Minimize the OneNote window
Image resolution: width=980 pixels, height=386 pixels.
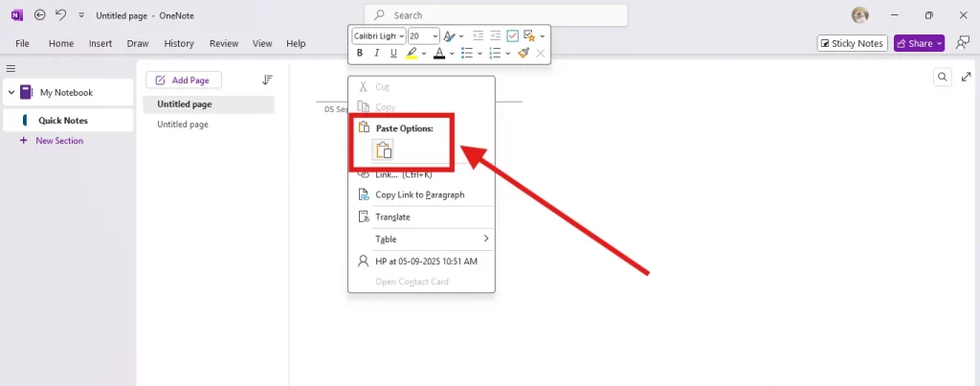tap(896, 15)
